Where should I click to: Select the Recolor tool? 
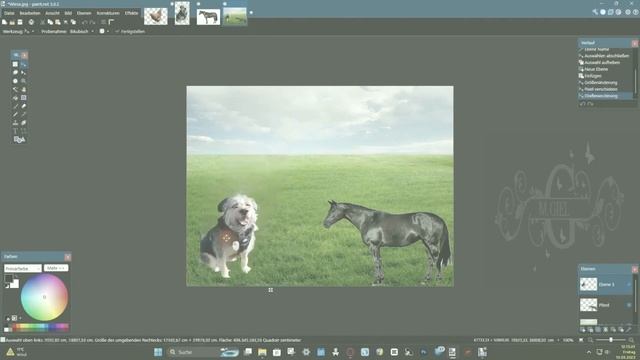(24, 122)
